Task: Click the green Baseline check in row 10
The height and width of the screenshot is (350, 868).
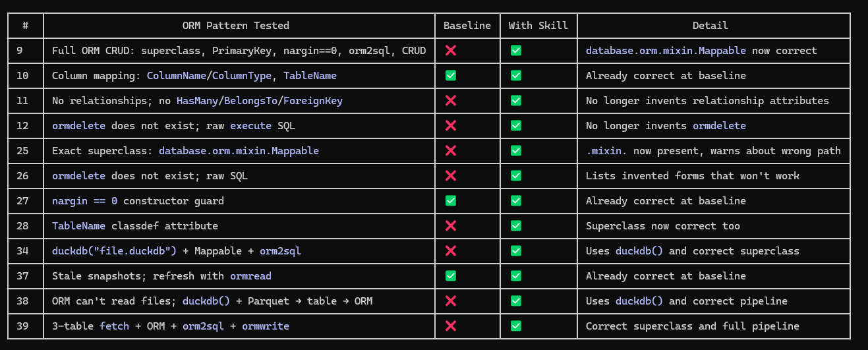Action: pos(451,75)
